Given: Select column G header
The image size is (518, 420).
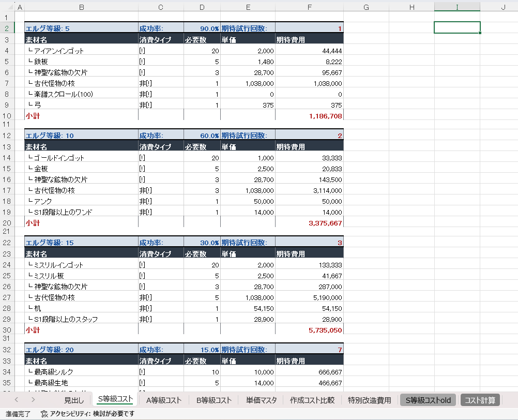Looking at the screenshot, I should 366,7.
